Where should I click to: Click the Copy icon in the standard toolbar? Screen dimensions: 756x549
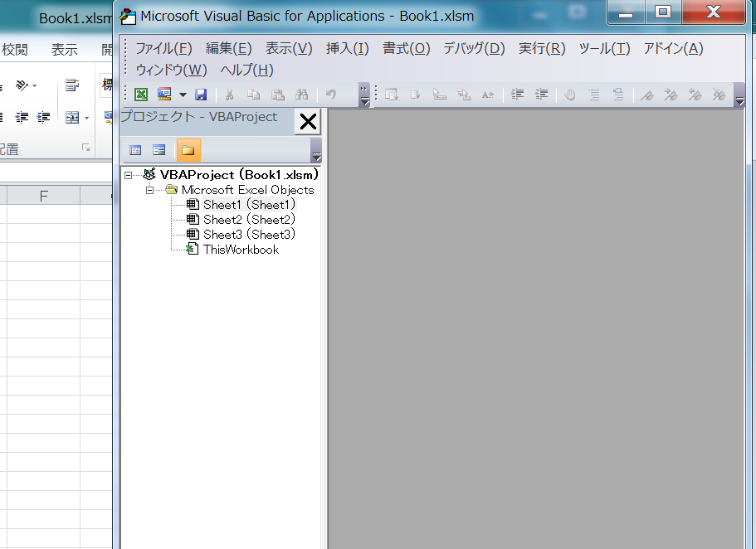(254, 95)
